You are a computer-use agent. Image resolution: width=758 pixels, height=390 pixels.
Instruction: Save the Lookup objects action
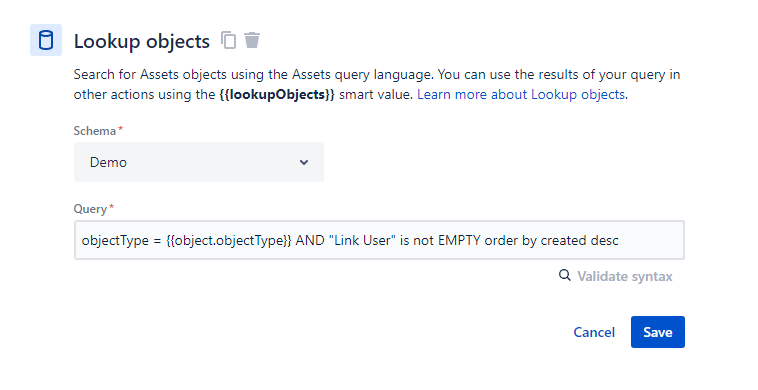click(x=657, y=332)
